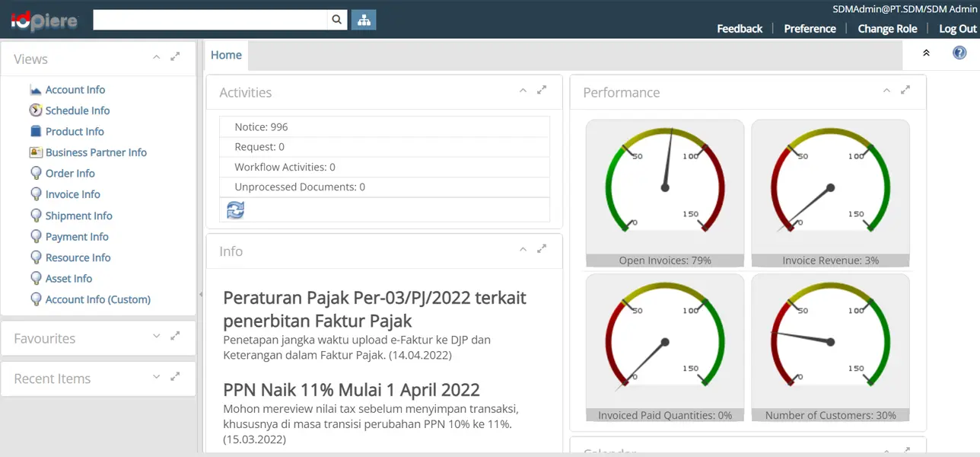Image resolution: width=980 pixels, height=457 pixels.
Task: Collapse the Performance panel
Action: click(x=886, y=90)
